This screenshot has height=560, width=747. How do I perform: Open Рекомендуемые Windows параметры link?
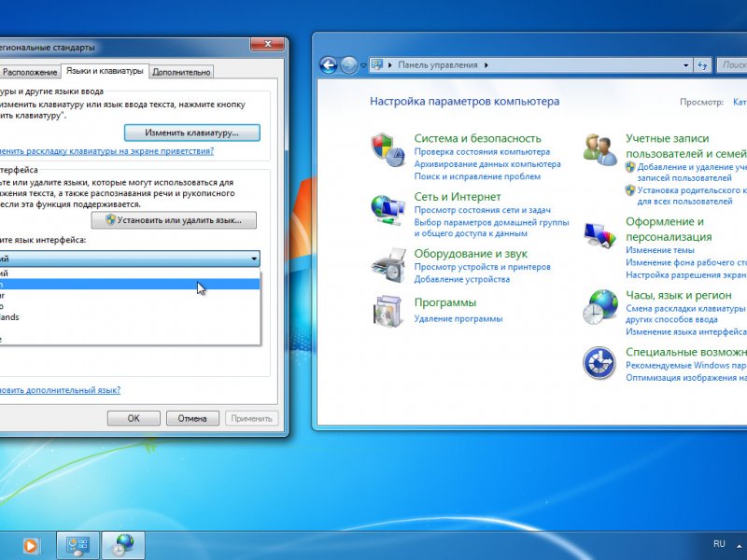tap(686, 365)
